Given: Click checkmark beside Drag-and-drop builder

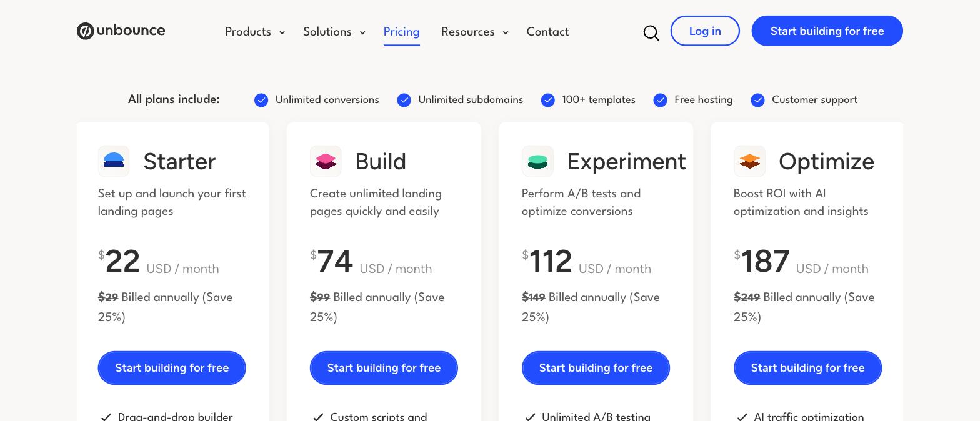Looking at the screenshot, I should coord(106,417).
